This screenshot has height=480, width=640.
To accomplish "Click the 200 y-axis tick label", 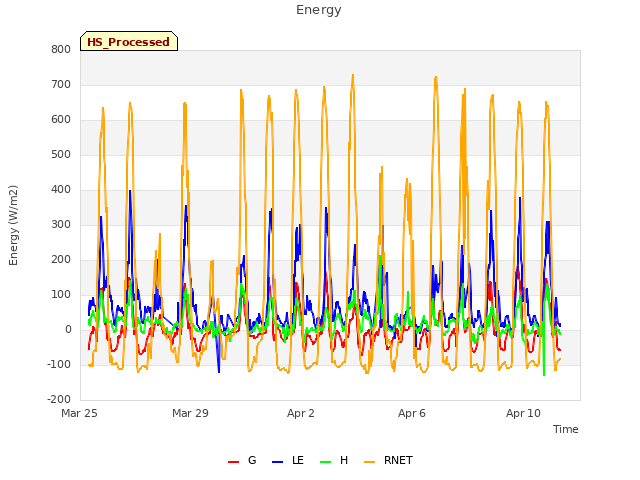I will [x=61, y=260].
